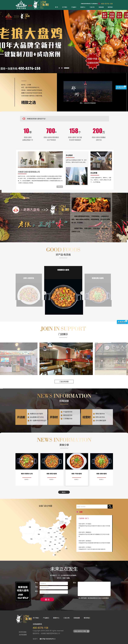Click the 更多> expand button
This screenshot has height=644, width=128.
(x=64, y=492)
